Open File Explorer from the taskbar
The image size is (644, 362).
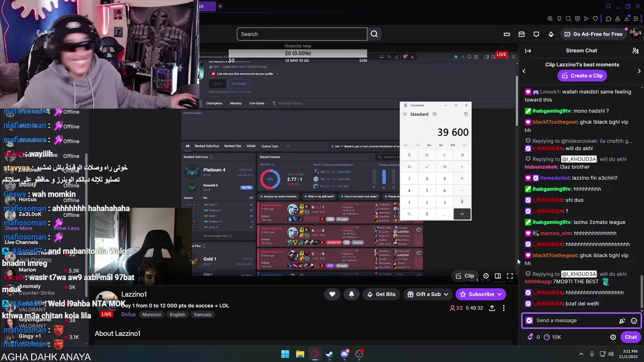(x=300, y=354)
